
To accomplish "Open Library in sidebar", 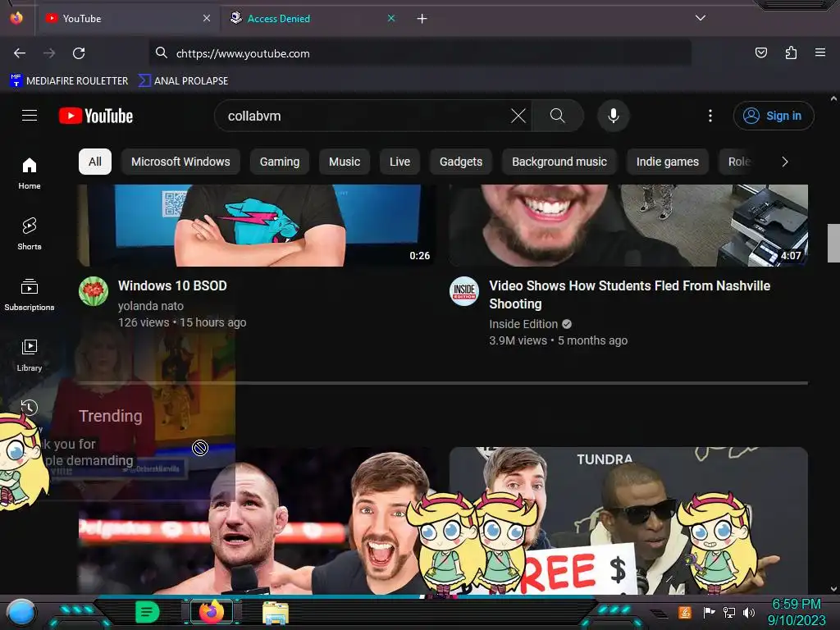I will (x=30, y=355).
